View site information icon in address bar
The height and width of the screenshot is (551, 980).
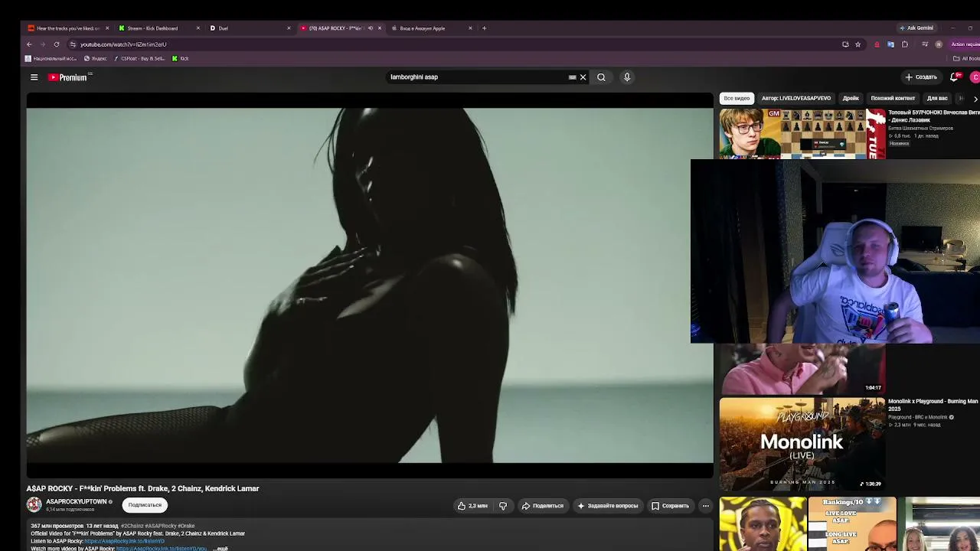tap(73, 44)
